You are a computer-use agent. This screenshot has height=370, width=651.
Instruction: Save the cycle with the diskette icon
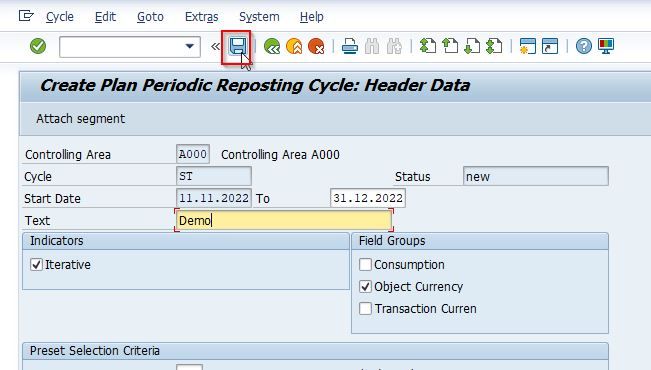(238, 46)
